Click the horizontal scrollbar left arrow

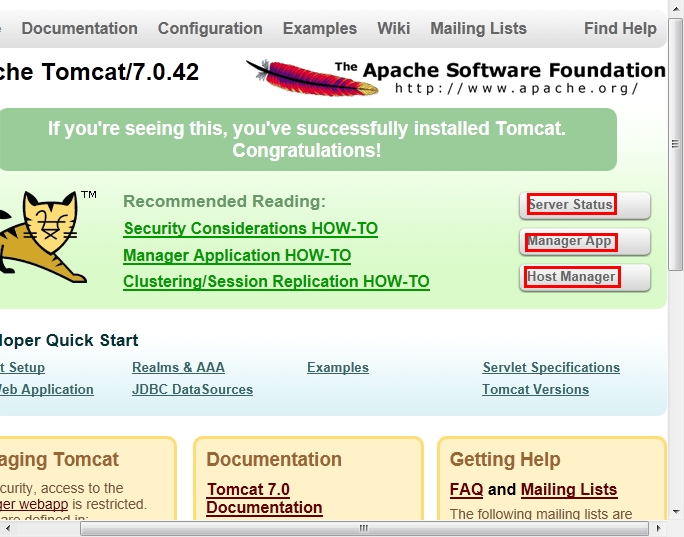click(7, 528)
